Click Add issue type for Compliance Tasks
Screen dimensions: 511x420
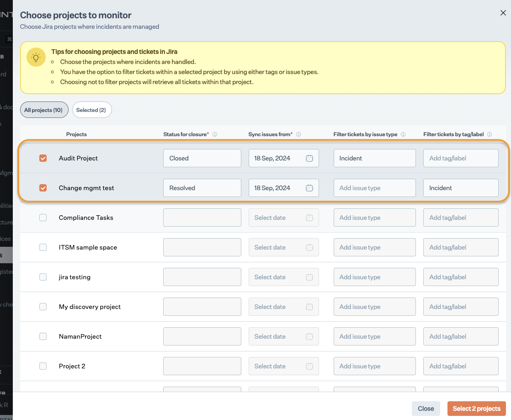point(374,218)
